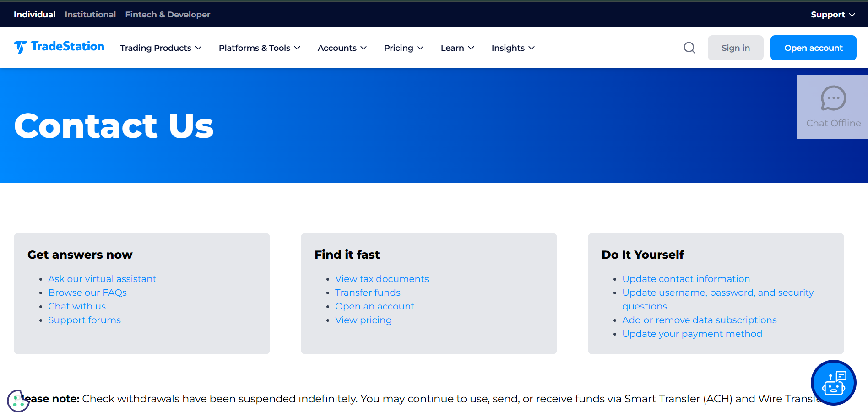This screenshot has width=868, height=417.
Task: Click the Sign in button
Action: click(735, 48)
